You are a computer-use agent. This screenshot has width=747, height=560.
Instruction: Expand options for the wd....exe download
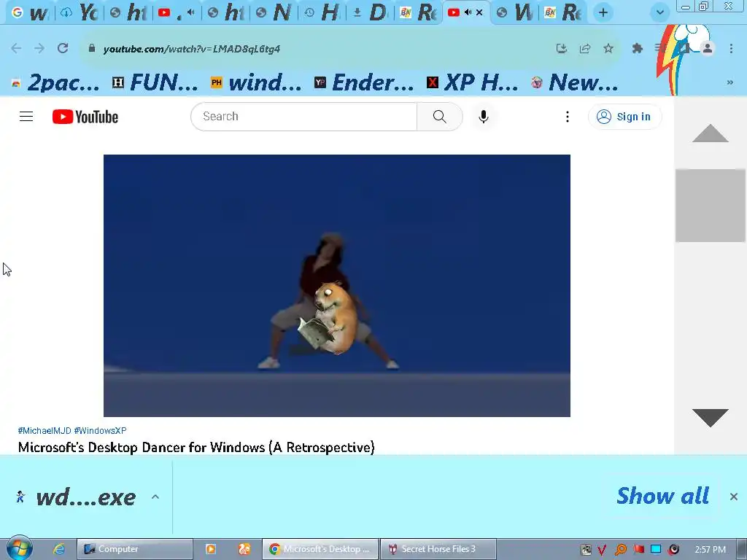pos(155,497)
